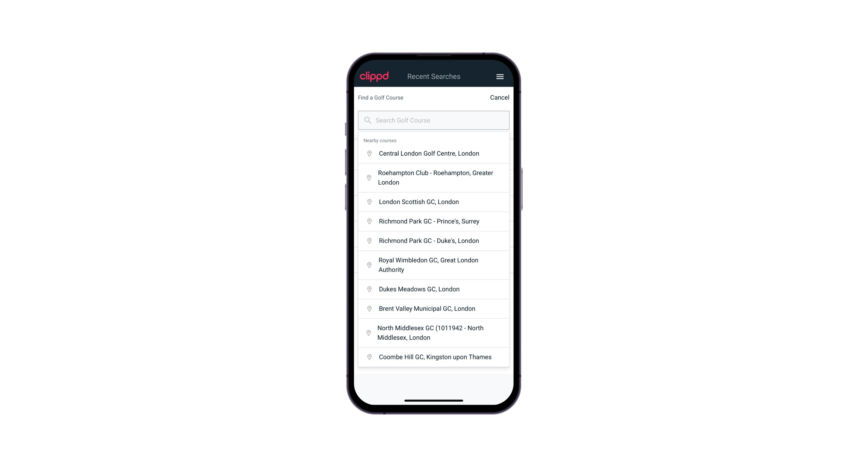Tap the location pin for Royal Wimbledon GC

[369, 265]
